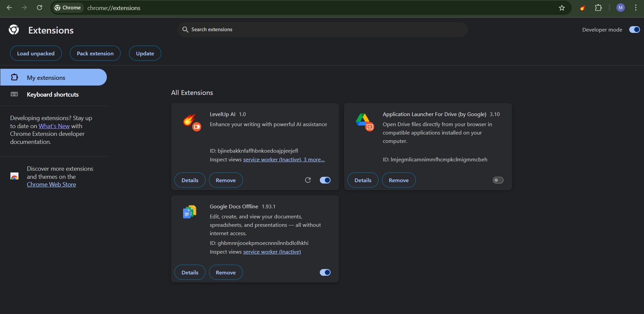Click the Update button
The width and height of the screenshot is (644, 314).
(x=145, y=53)
